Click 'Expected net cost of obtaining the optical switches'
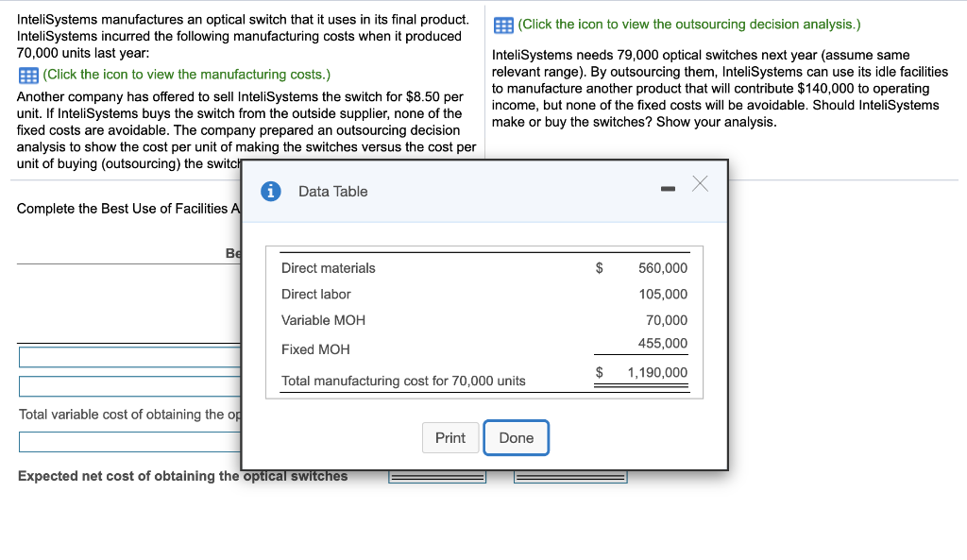The image size is (967, 560). click(x=182, y=476)
